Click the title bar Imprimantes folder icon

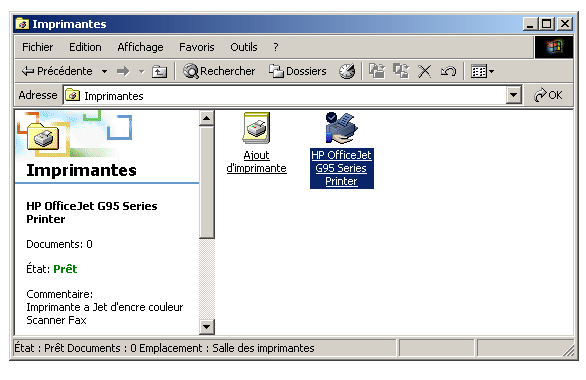point(22,24)
